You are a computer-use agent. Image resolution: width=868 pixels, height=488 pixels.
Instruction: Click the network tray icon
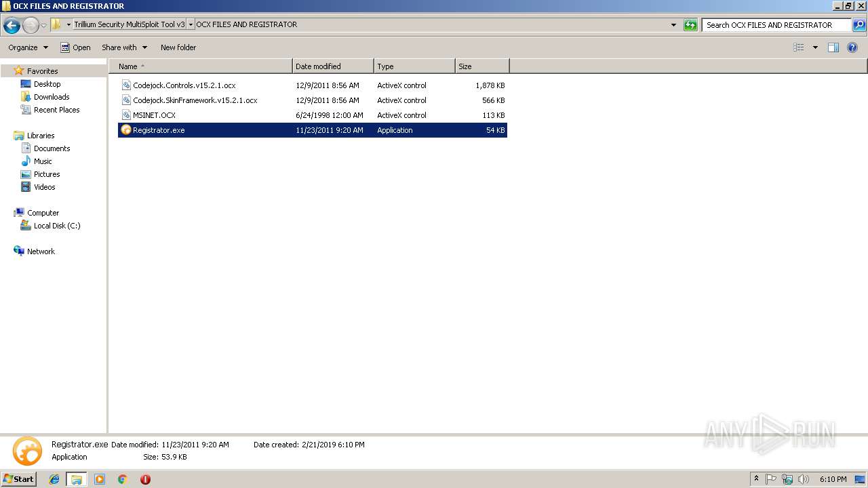[x=787, y=479]
